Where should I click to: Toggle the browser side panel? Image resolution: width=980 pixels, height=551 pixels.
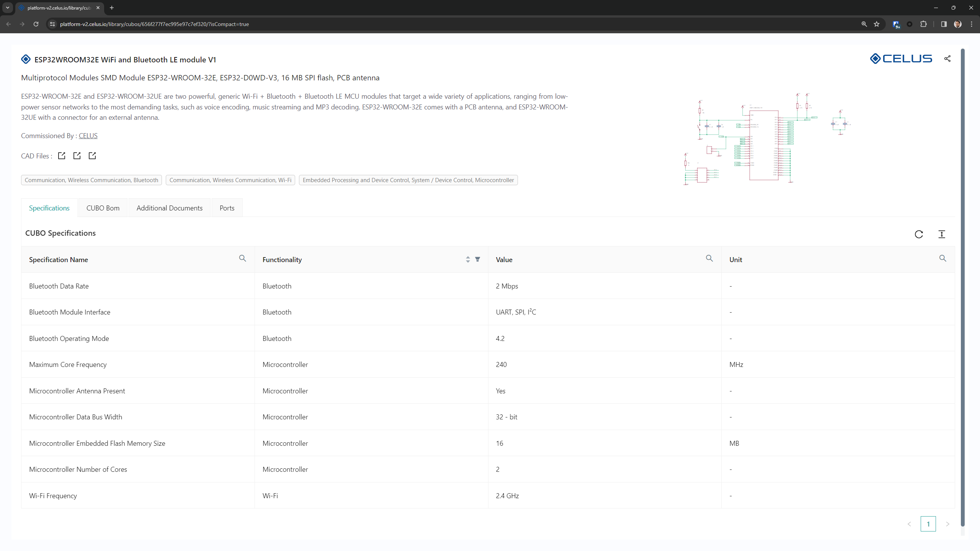[944, 24]
